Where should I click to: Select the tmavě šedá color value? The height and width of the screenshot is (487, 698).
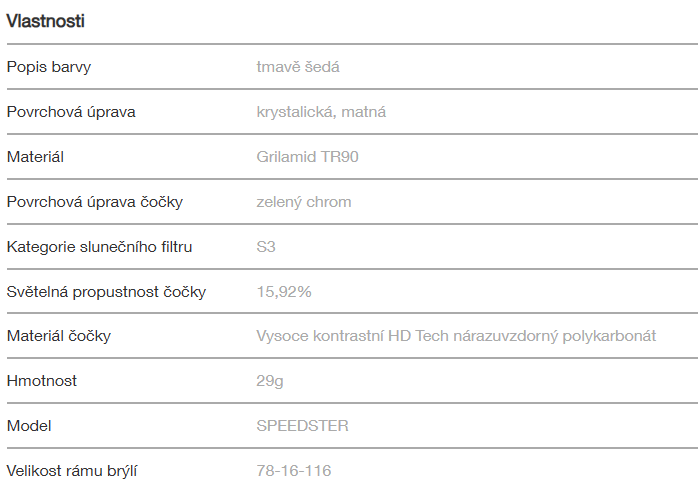[x=300, y=67]
